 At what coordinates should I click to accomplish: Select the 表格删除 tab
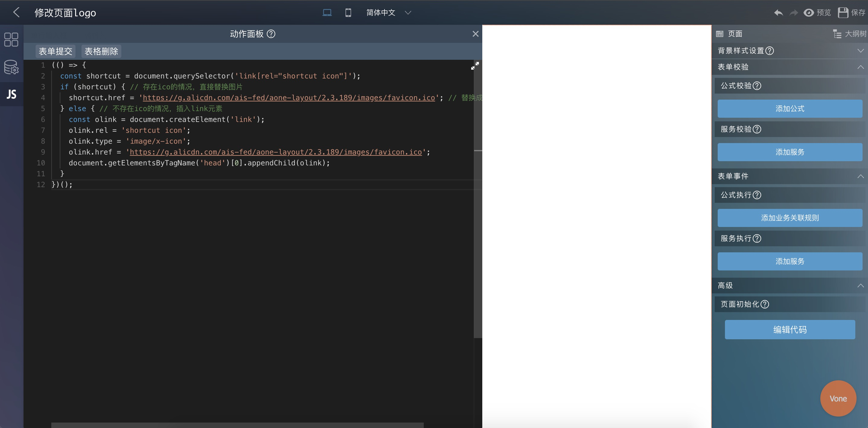coord(101,51)
